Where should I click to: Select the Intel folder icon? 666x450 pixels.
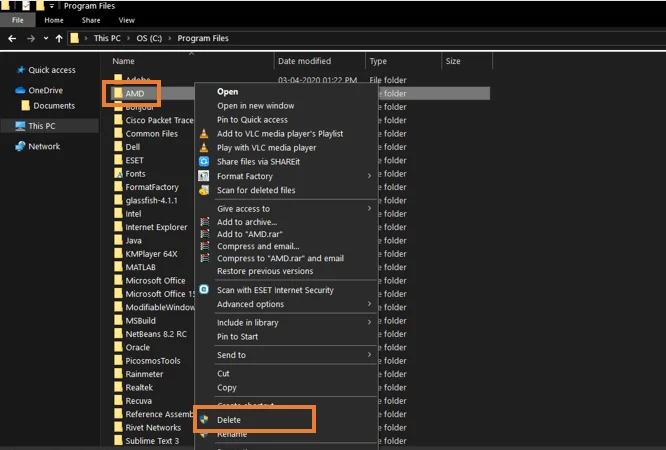click(x=118, y=214)
